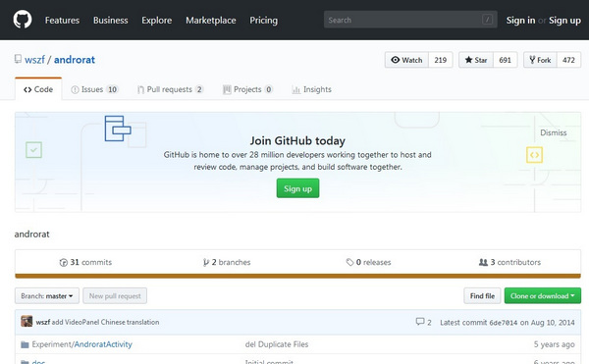Viewport: 589px width, 364px height.
Task: View the 691 stargazers count
Action: pos(505,60)
